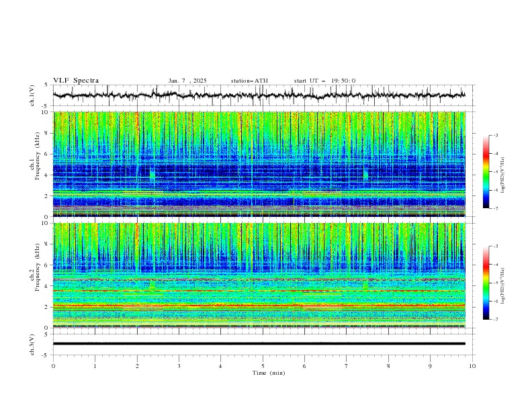This screenshot has height=411, width=532.
Task: Click tick label "7" on the time axis
Action: [x=347, y=366]
